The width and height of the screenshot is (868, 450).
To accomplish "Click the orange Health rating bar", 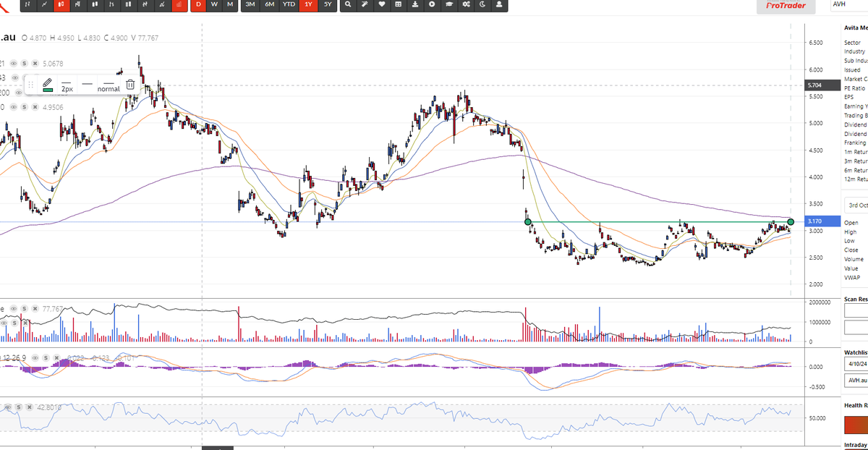I will [x=856, y=424].
